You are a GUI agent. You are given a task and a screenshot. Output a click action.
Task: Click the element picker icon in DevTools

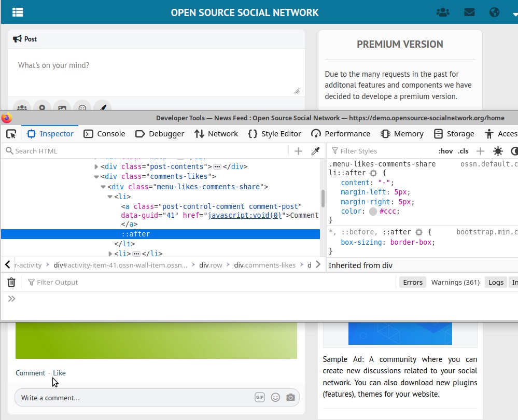pos(11,134)
